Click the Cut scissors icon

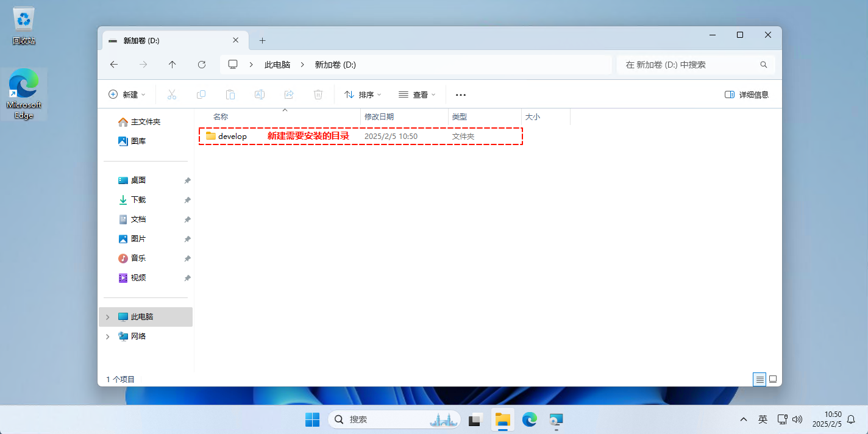pos(171,94)
